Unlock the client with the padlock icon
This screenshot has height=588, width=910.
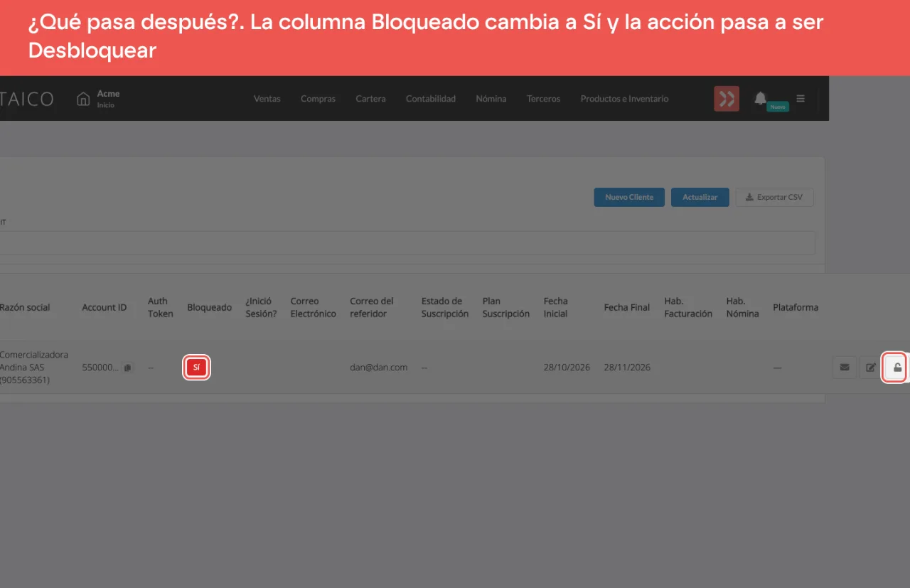[x=897, y=368]
